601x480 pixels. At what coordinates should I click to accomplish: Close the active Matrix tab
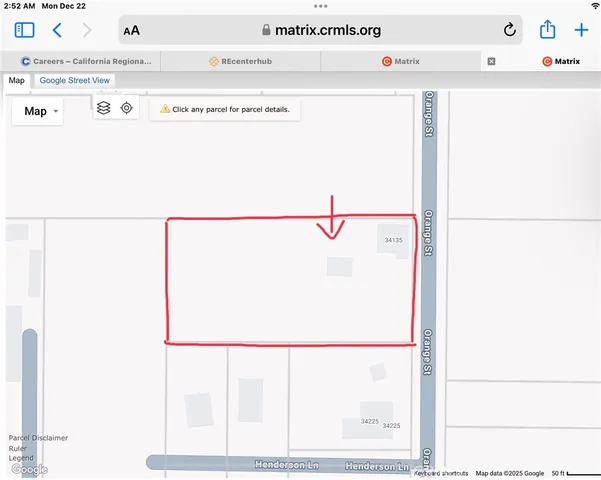point(491,61)
